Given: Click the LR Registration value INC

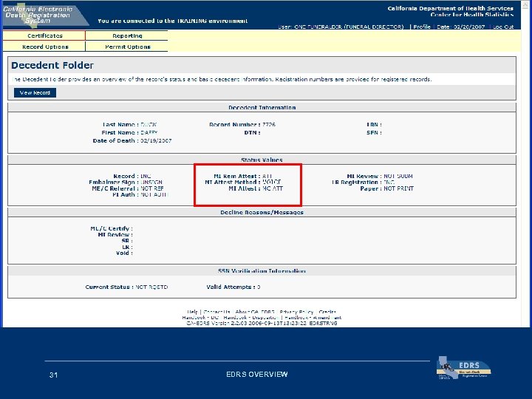Looking at the screenshot, I should [x=389, y=183].
